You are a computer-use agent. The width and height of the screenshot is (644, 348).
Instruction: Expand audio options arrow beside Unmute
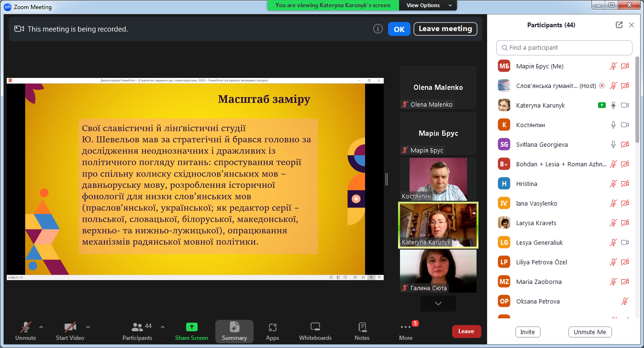41,327
